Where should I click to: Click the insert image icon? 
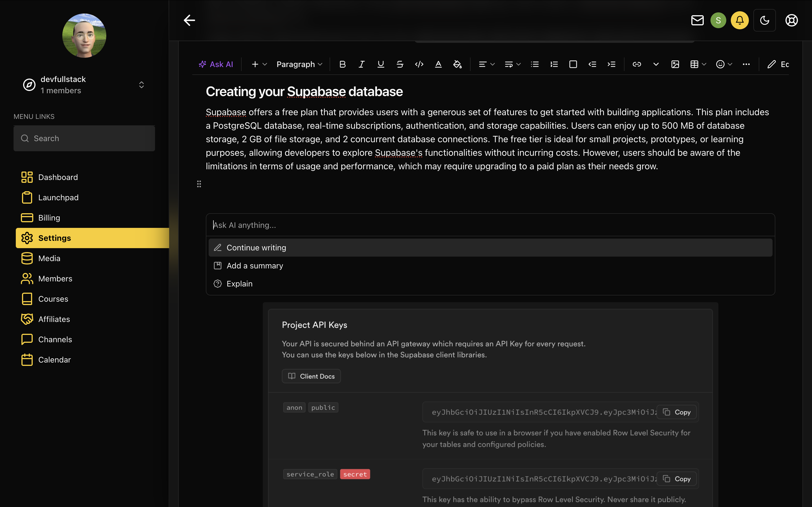click(x=675, y=65)
